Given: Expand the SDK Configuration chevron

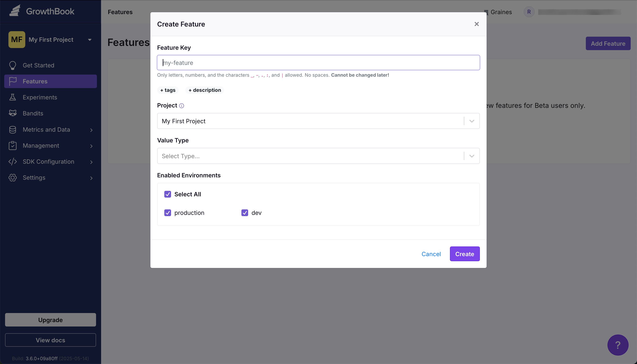Looking at the screenshot, I should 91,162.
